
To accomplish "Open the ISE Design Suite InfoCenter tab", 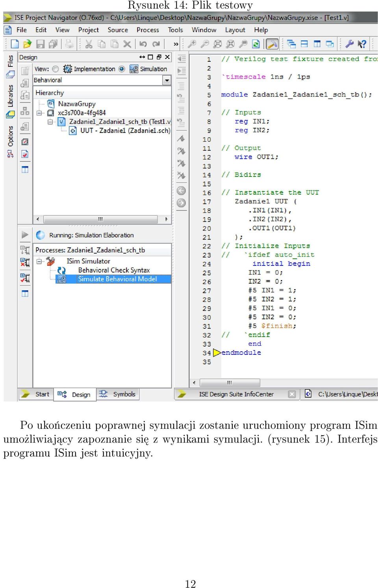I will tap(236, 394).
